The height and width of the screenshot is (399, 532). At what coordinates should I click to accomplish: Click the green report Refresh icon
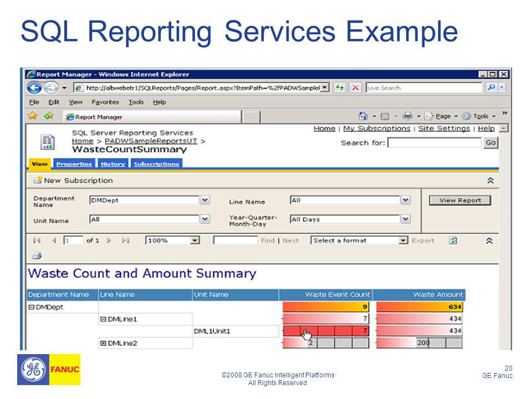(x=453, y=241)
